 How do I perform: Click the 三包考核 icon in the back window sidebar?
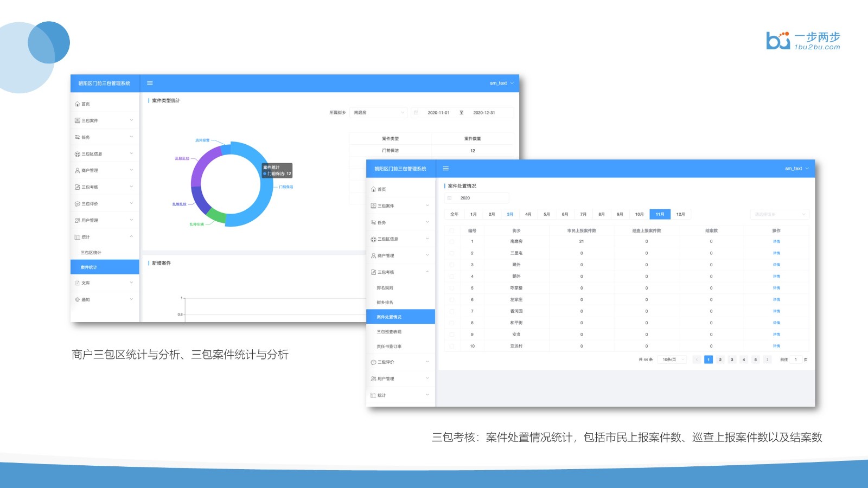pos(77,187)
